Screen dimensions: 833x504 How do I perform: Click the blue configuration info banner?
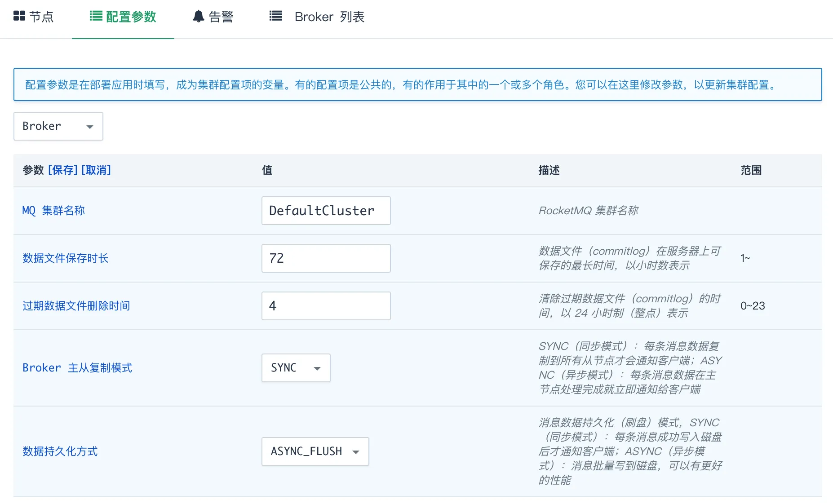[x=417, y=84]
